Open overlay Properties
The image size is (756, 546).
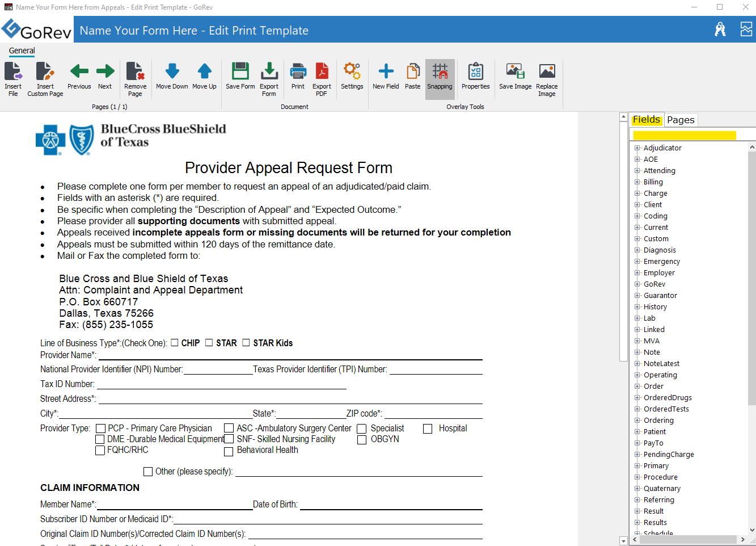[x=475, y=71]
